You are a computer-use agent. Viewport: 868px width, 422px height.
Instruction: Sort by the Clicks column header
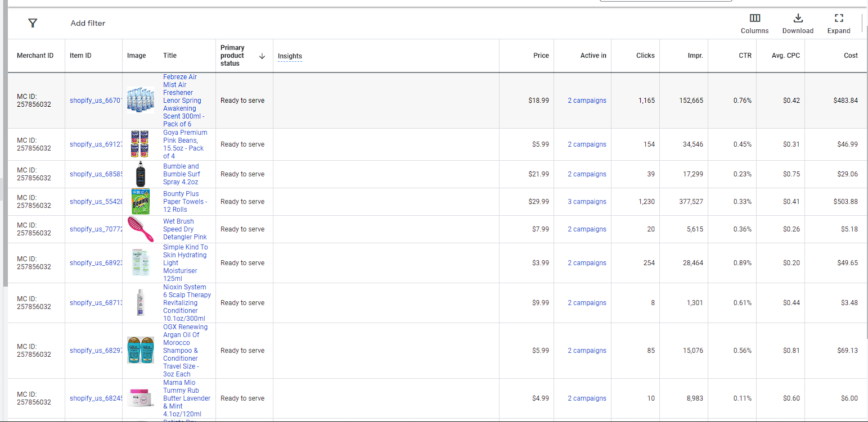(645, 56)
